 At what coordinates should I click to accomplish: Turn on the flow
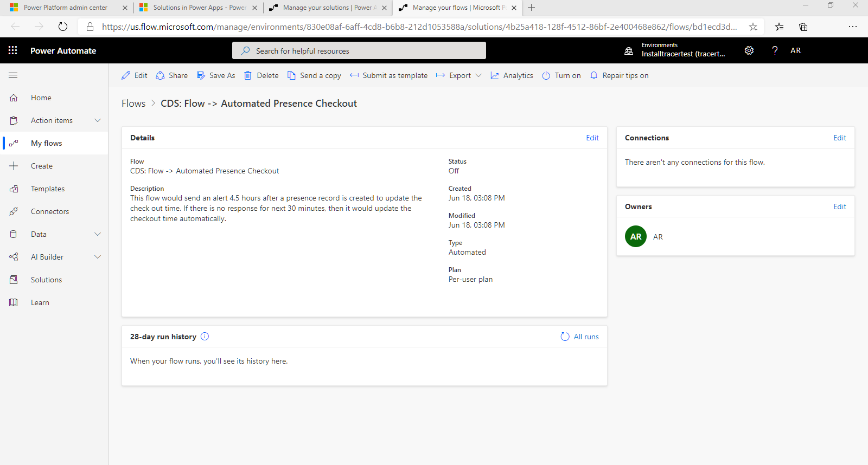pos(561,75)
